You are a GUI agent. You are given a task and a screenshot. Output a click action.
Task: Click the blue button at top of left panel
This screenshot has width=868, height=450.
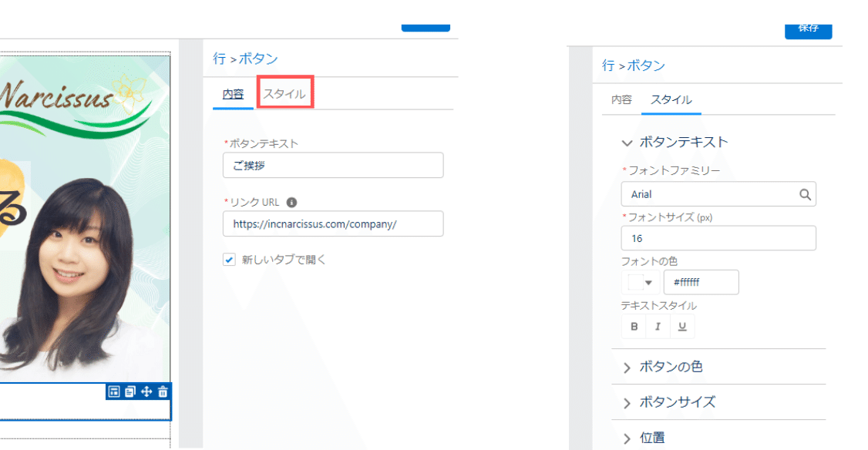(x=426, y=28)
